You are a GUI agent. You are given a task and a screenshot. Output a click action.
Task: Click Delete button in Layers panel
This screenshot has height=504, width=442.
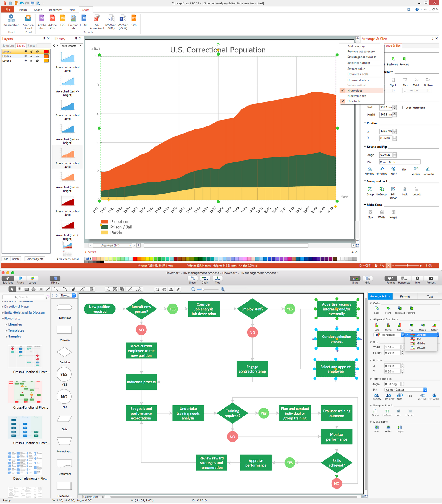[x=16, y=259]
